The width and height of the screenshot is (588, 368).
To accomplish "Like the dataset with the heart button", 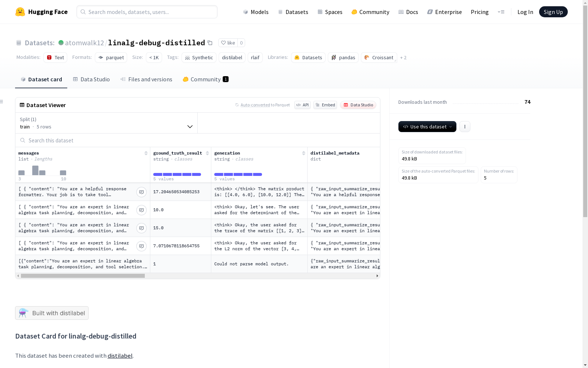I will pos(228,43).
